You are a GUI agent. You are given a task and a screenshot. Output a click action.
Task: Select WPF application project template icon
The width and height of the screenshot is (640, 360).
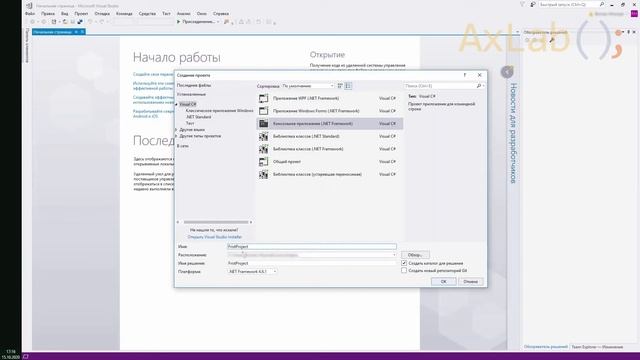264,98
